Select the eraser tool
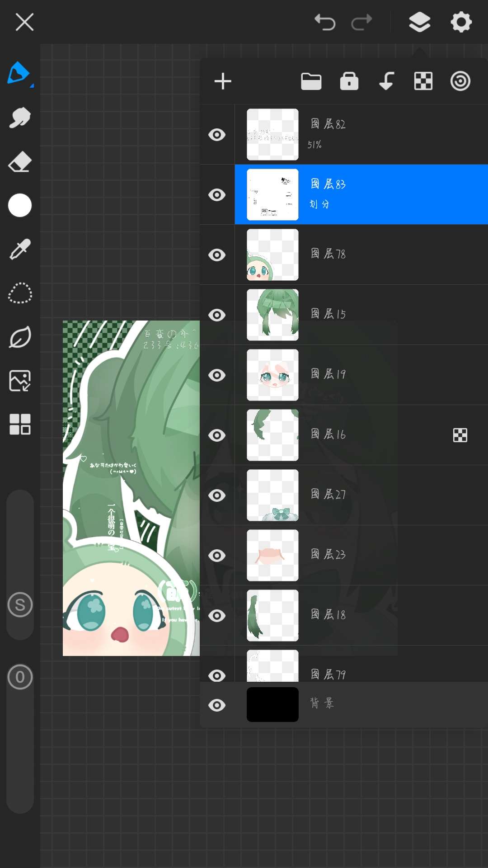 tap(20, 162)
